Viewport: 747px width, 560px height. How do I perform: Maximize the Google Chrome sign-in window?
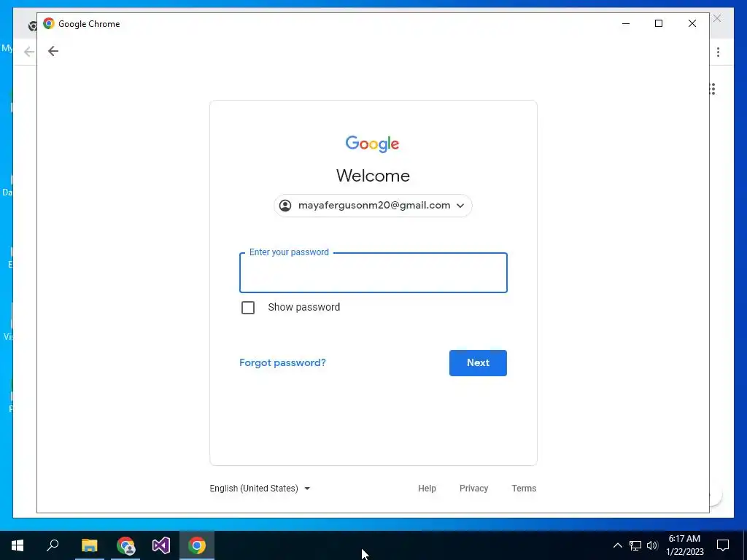(x=659, y=23)
